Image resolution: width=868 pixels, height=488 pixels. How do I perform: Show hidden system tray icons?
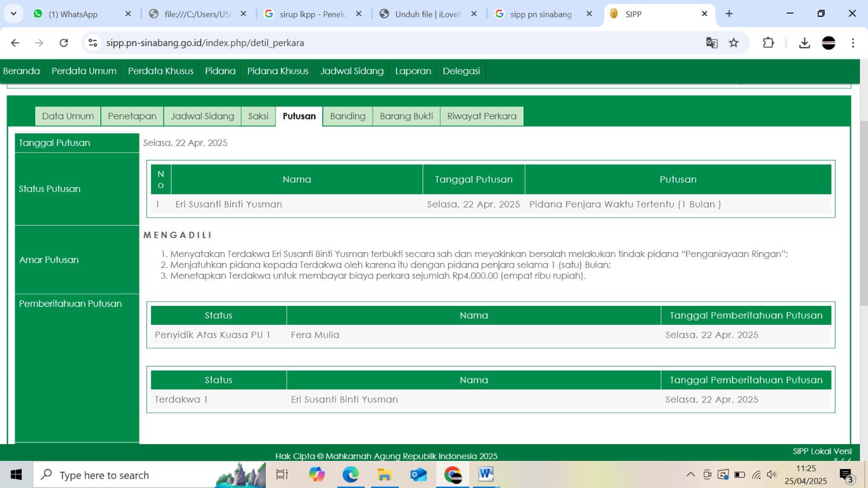[x=690, y=475]
